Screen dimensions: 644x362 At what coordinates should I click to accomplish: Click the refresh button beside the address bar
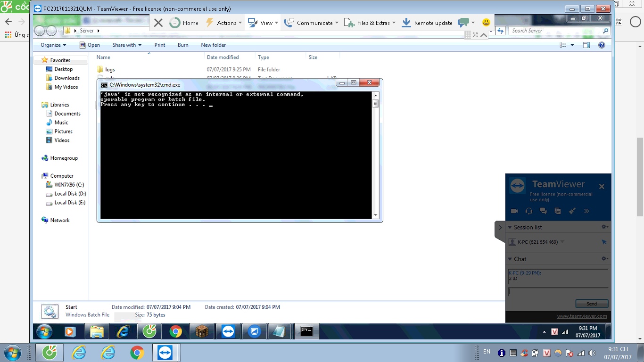click(x=501, y=31)
